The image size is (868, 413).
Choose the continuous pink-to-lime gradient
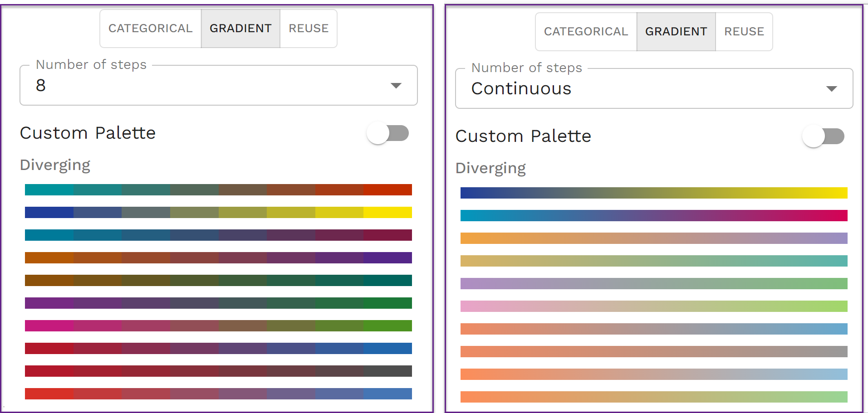click(x=653, y=306)
